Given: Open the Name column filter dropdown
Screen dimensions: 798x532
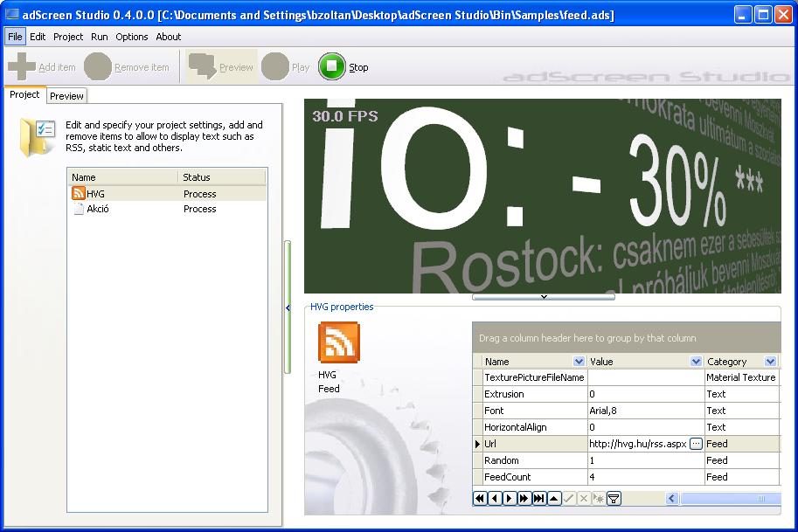Looking at the screenshot, I should click(579, 361).
